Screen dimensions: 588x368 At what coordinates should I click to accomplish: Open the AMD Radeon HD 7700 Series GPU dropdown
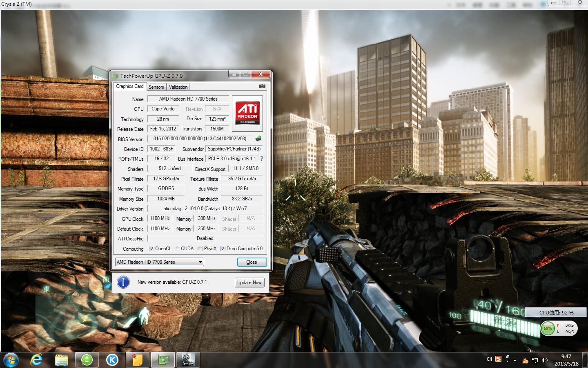point(159,262)
